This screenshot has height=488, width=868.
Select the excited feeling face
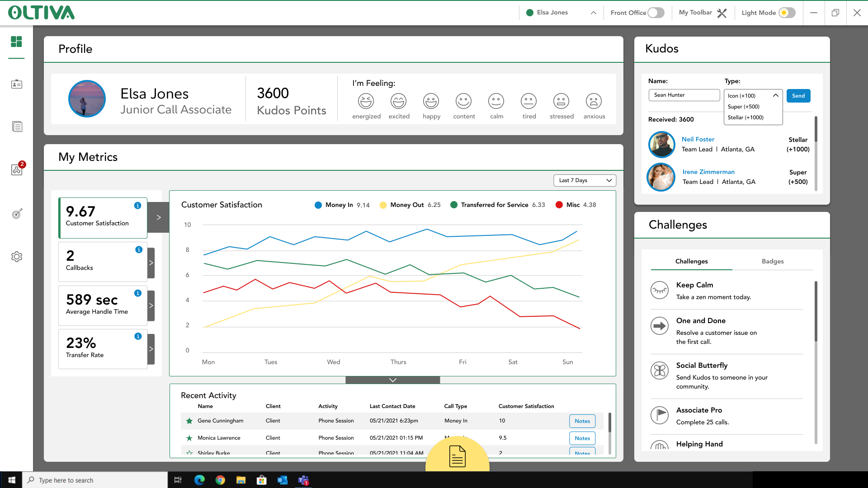[x=399, y=101]
